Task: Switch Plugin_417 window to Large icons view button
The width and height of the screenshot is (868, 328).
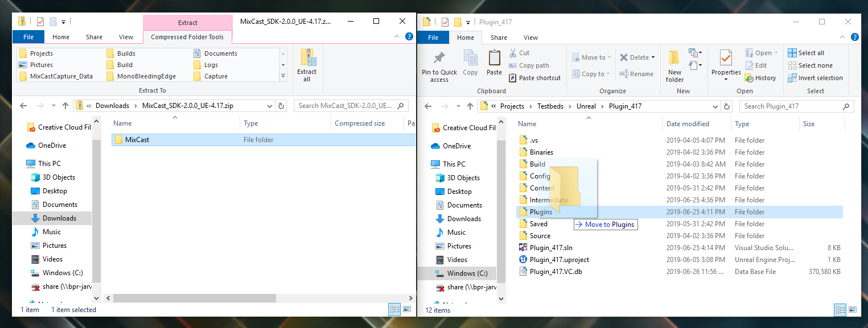Action: 852,310
